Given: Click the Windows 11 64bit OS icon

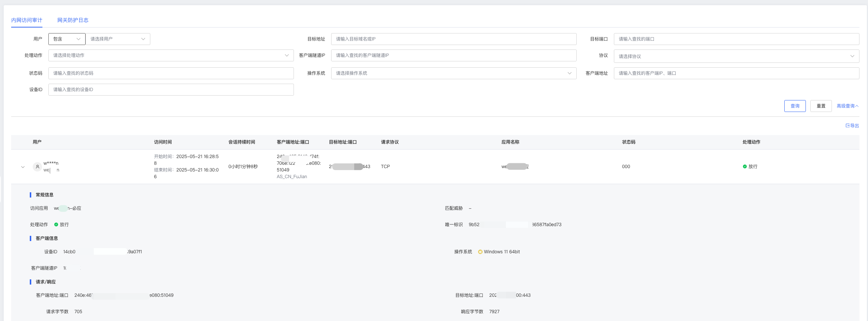Looking at the screenshot, I should (x=480, y=252).
